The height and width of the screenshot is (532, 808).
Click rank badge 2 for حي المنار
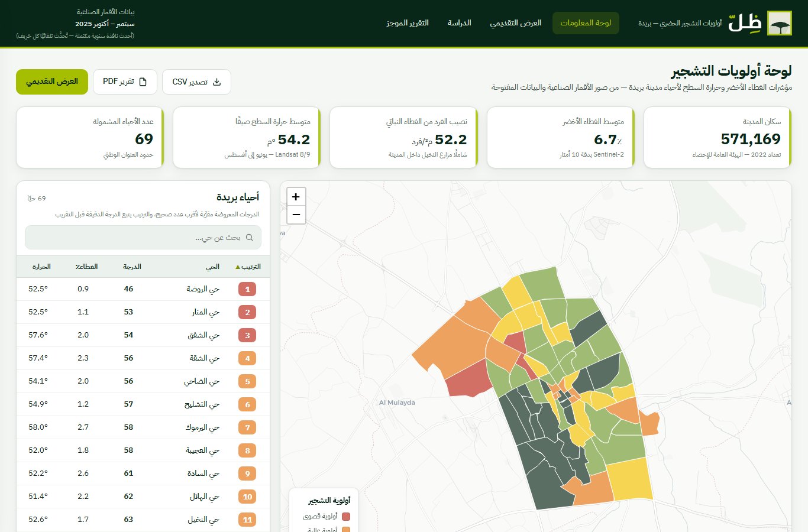[x=247, y=312]
